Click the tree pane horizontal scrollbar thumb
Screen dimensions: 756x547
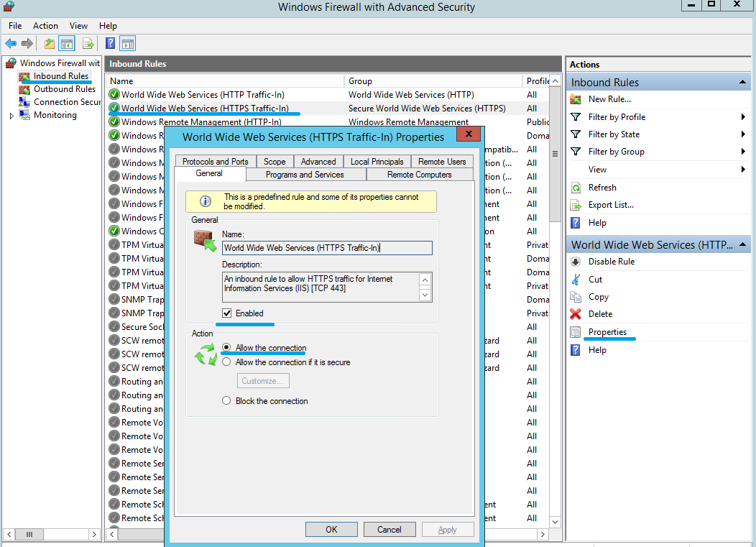tap(29, 534)
